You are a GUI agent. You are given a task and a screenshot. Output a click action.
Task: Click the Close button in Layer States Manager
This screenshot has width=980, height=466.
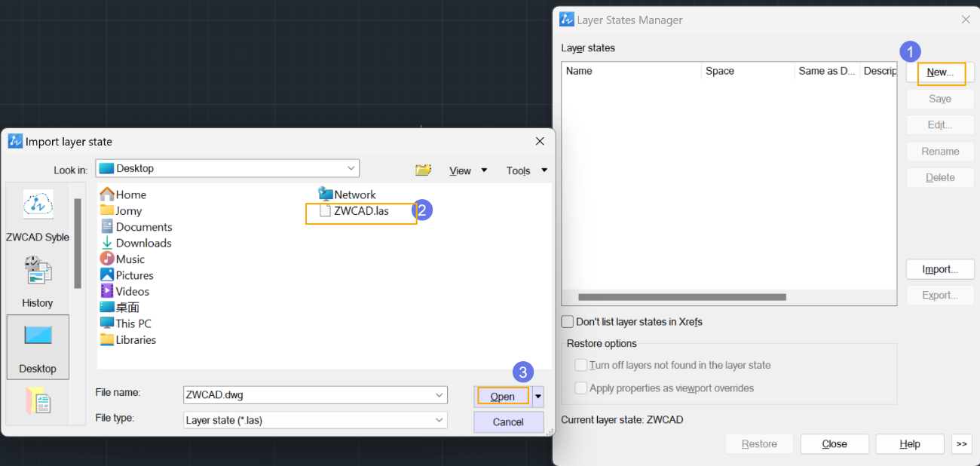835,444
